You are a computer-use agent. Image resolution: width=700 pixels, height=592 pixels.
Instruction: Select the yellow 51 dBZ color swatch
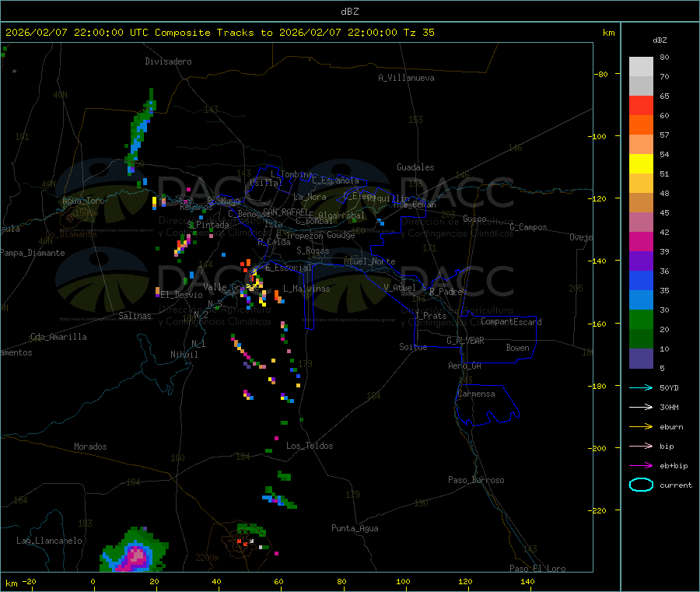[x=641, y=164]
